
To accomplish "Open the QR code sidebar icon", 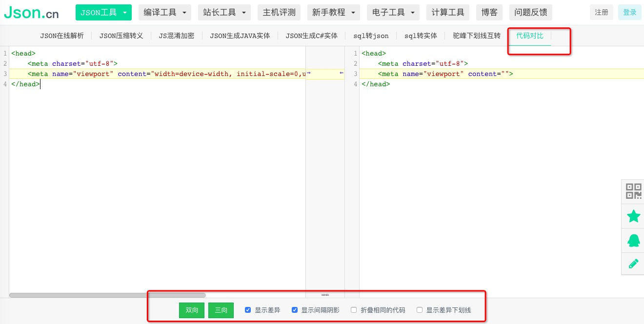I will 633,191.
